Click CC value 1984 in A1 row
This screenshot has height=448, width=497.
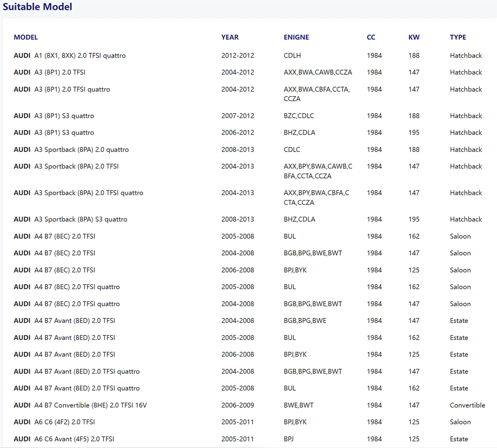(374, 56)
